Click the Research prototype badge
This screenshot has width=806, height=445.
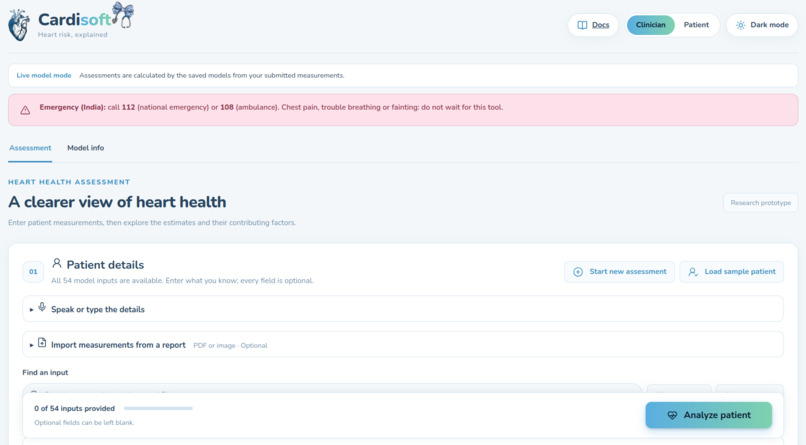tap(760, 202)
